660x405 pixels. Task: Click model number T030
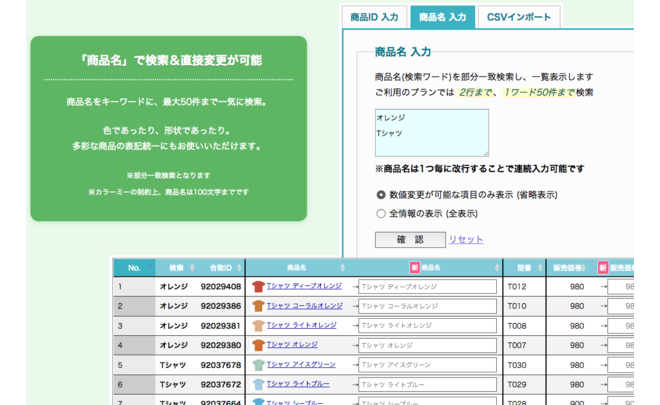[516, 365]
